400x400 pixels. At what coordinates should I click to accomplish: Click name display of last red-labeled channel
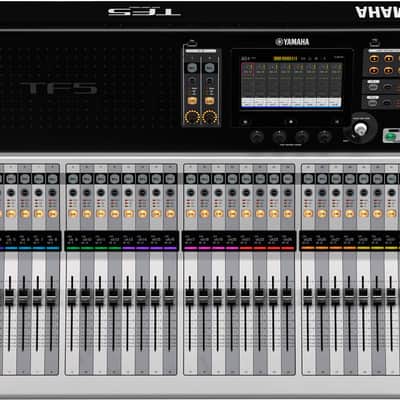pyautogui.click(x=288, y=241)
